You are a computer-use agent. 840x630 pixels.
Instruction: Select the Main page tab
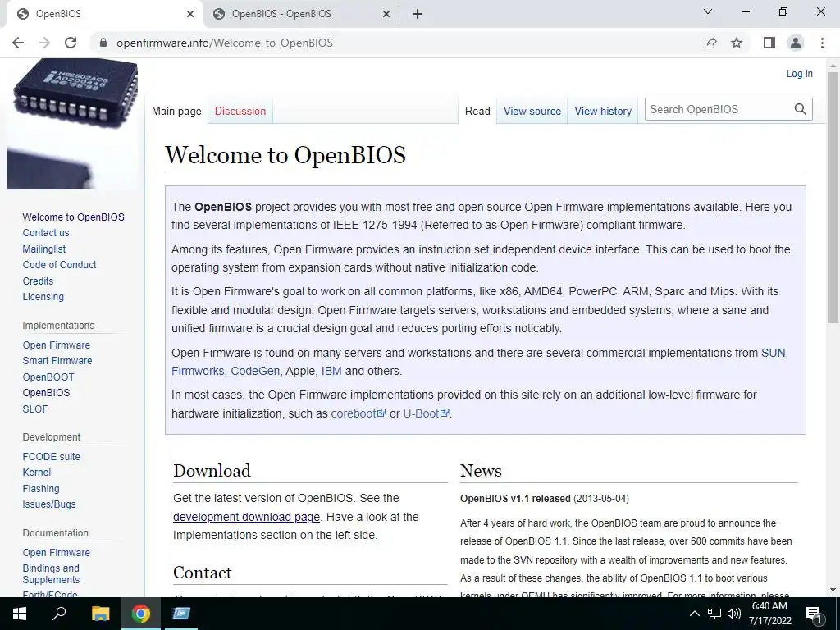point(176,111)
